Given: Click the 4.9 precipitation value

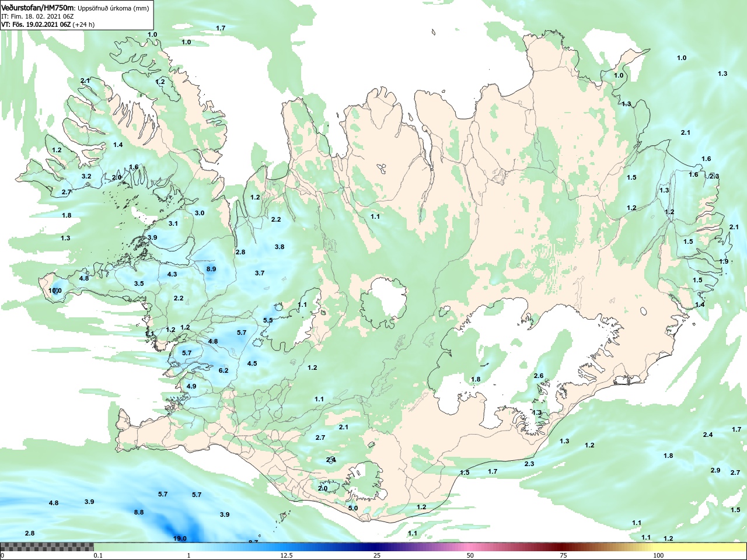Looking at the screenshot, I should [x=191, y=386].
